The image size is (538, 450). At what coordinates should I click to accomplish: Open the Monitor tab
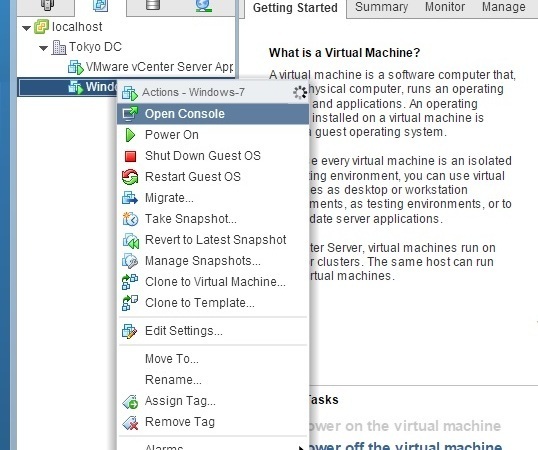(x=445, y=7)
